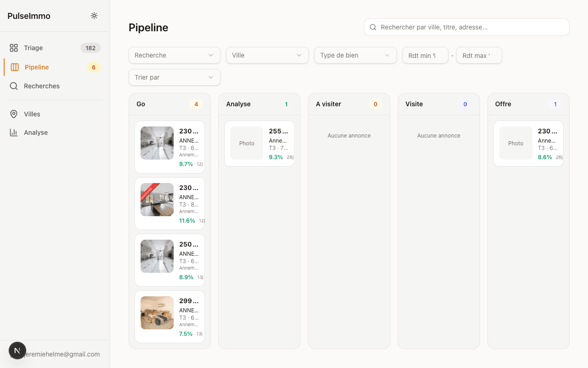588x368 pixels.
Task: Open the Ville dropdown filter
Action: pos(267,55)
